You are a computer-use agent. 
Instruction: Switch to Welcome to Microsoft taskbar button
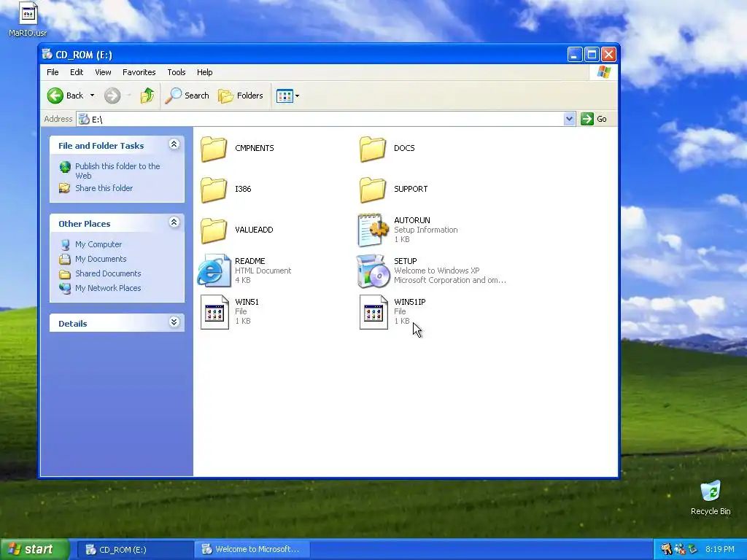[x=252, y=550]
